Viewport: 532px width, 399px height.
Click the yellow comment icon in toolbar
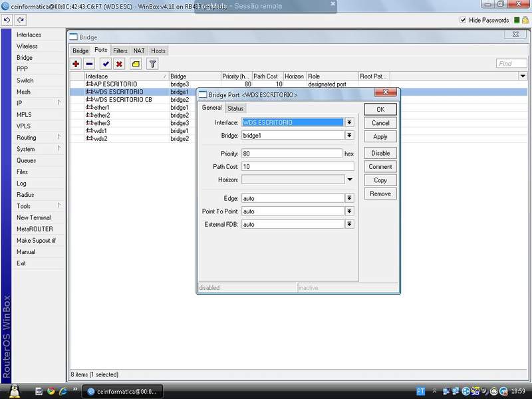tap(136, 64)
